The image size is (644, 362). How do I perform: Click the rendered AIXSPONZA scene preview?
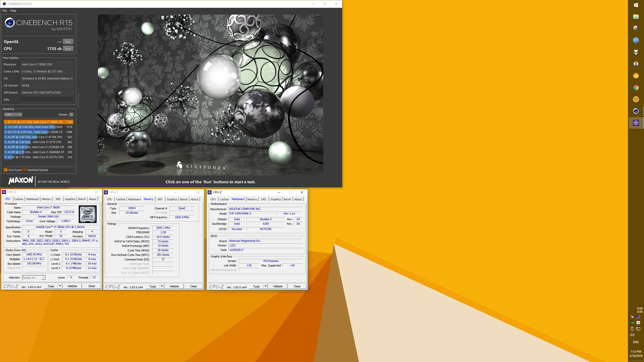pos(210,95)
